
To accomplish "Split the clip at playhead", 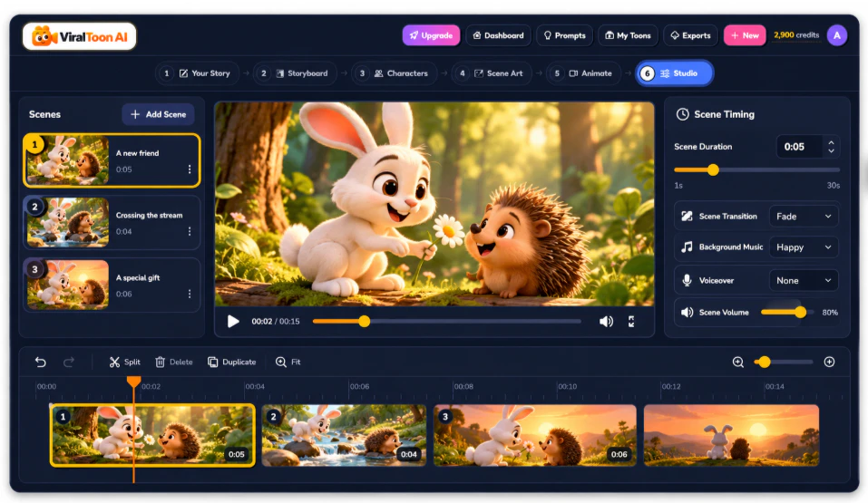I will point(124,362).
